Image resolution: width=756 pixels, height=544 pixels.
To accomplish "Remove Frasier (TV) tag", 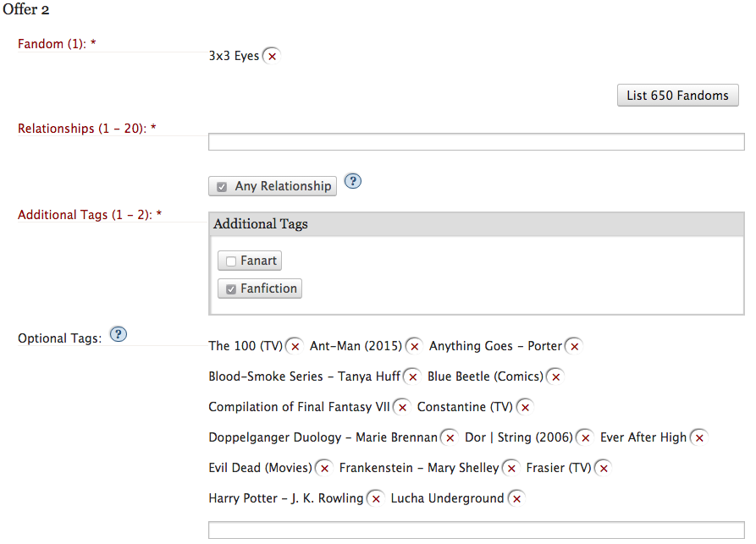I will (604, 468).
